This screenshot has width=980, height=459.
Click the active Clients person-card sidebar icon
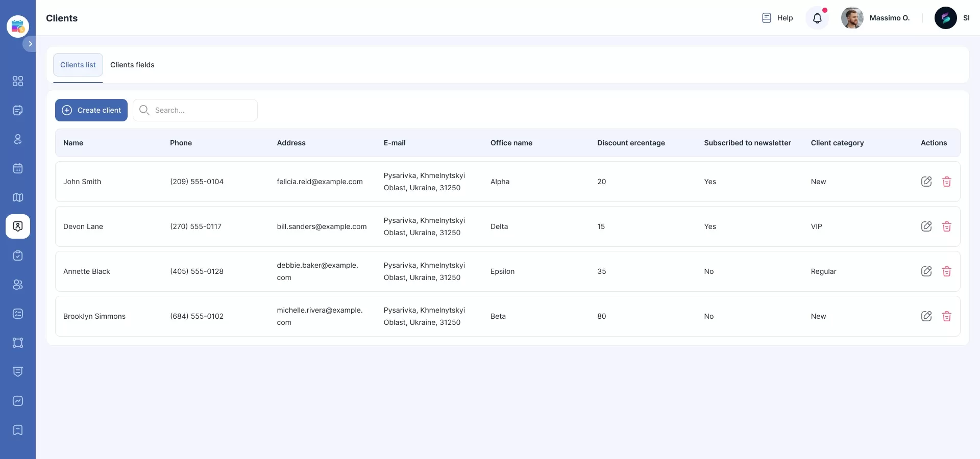click(18, 226)
